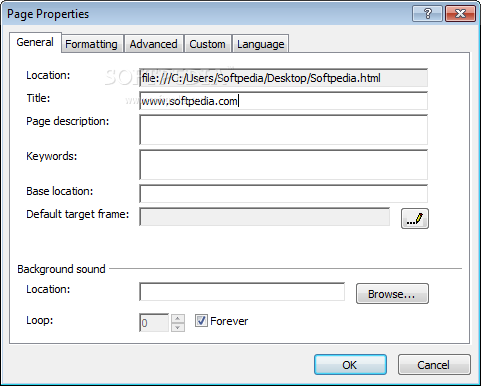The width and height of the screenshot is (481, 386).
Task: Click inside the Keywords text box
Action: (283, 165)
